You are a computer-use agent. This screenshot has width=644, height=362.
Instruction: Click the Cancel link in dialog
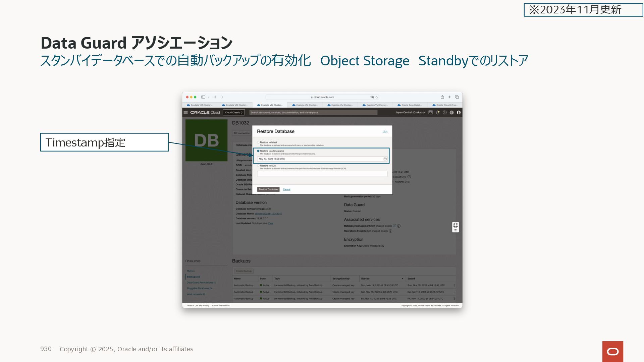tap(286, 189)
